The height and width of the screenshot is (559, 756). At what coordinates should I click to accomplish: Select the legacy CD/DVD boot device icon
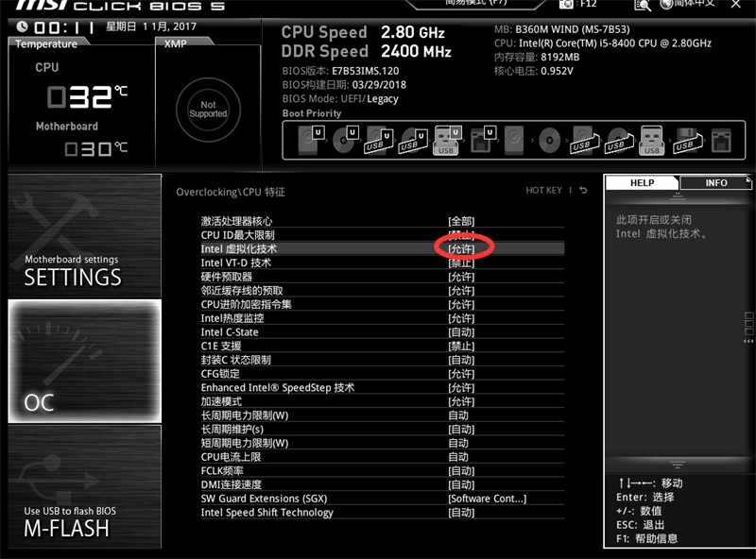point(549,141)
